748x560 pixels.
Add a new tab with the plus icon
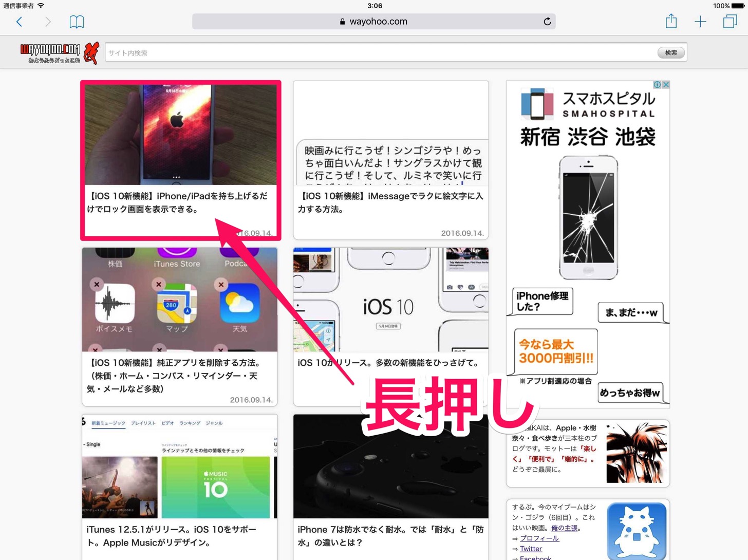700,22
